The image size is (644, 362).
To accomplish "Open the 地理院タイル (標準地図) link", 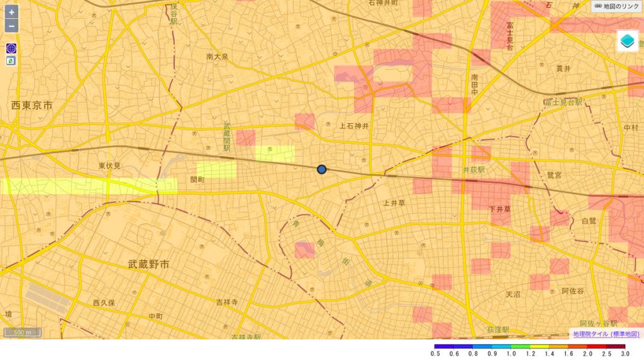I will (606, 334).
